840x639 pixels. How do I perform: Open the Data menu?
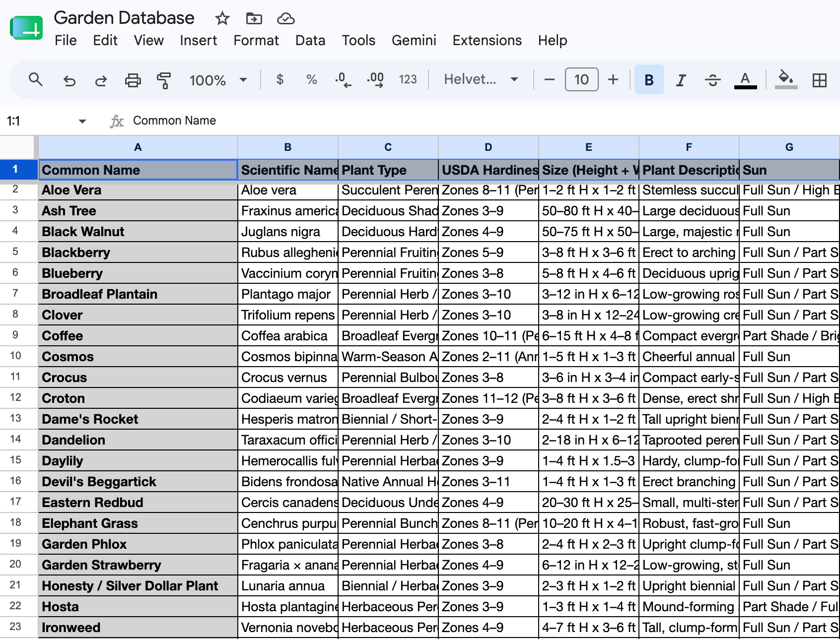click(310, 40)
